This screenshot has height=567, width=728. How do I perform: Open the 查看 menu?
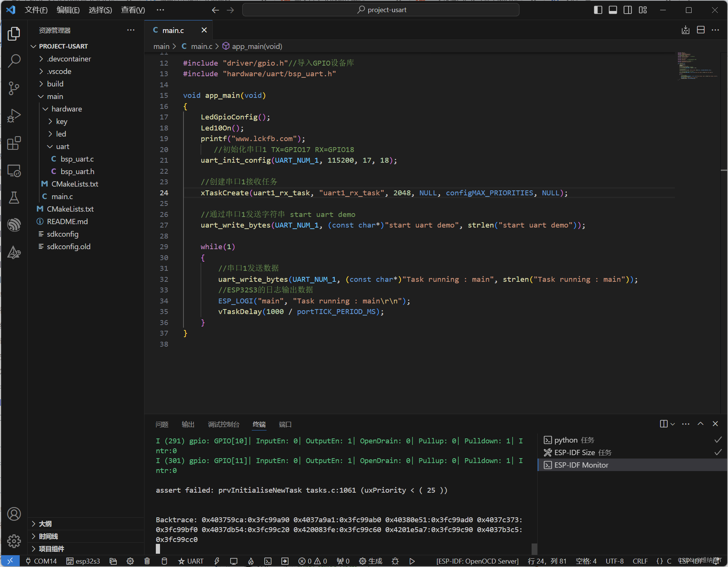pyautogui.click(x=132, y=10)
